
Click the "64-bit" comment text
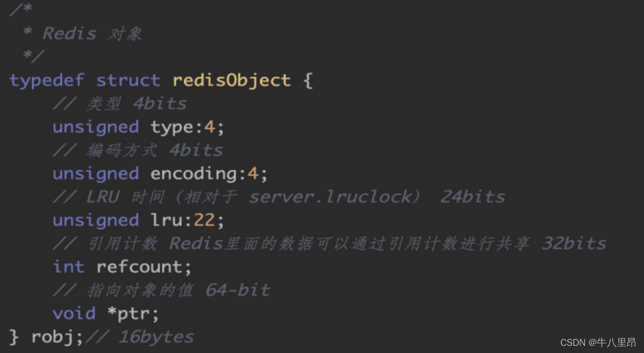pyautogui.click(x=237, y=290)
